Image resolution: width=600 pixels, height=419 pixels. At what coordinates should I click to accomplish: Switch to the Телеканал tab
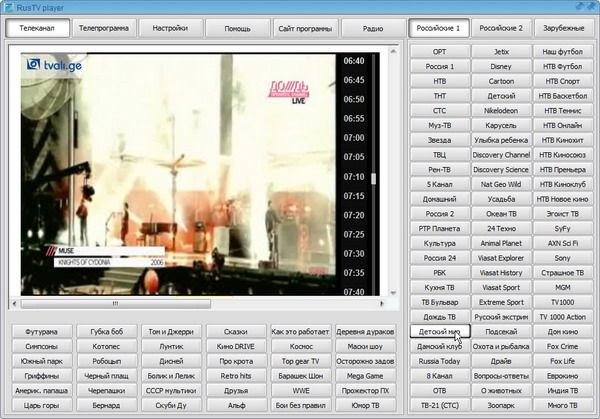(x=38, y=28)
